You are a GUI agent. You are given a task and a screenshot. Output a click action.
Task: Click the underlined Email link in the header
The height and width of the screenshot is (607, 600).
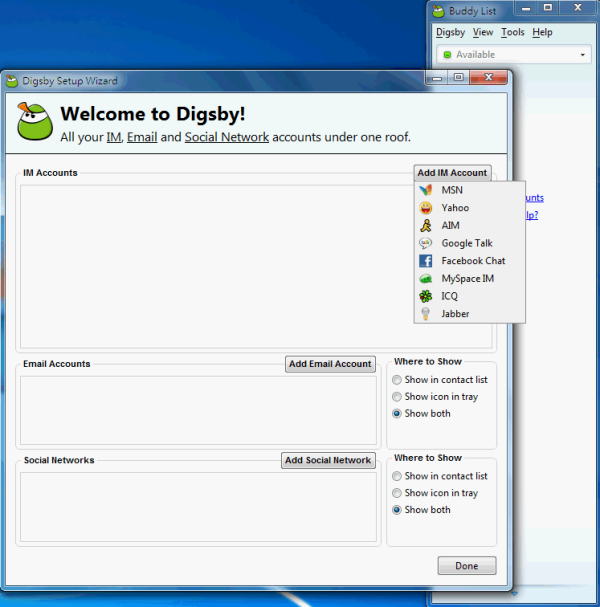coord(142,137)
